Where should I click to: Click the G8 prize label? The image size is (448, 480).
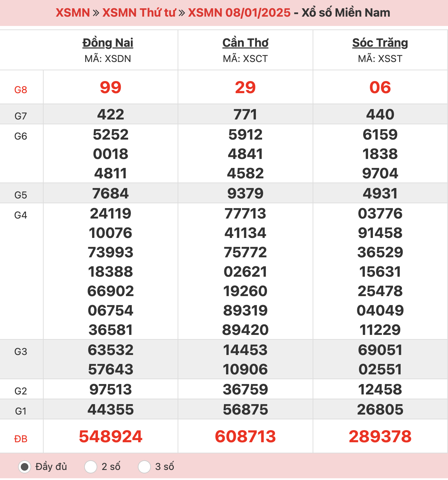pos(21,90)
